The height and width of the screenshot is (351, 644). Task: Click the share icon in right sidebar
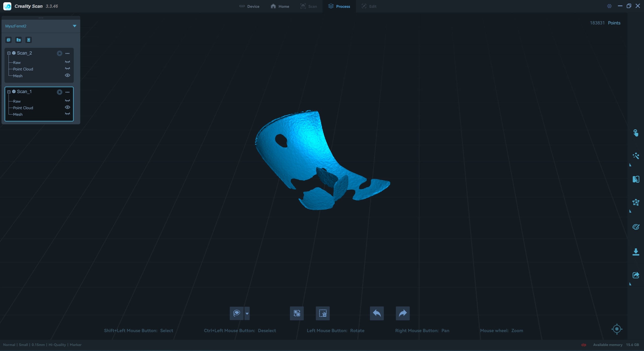coord(635,275)
